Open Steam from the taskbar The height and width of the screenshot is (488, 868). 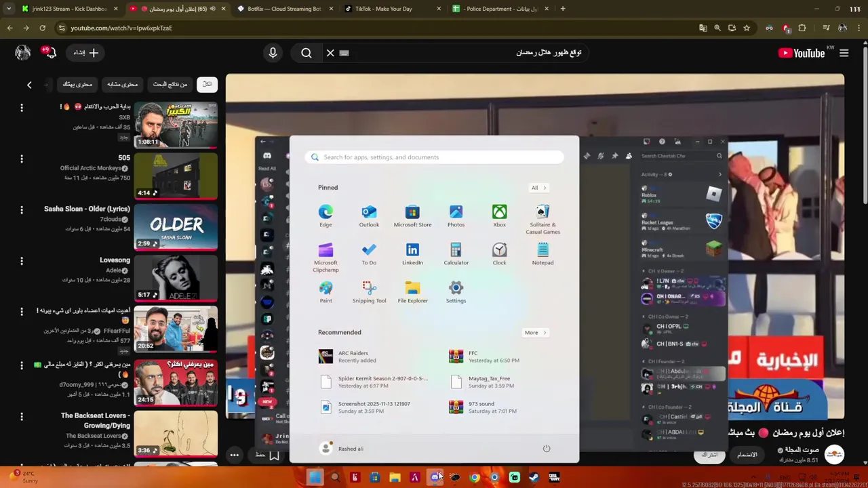click(534, 477)
